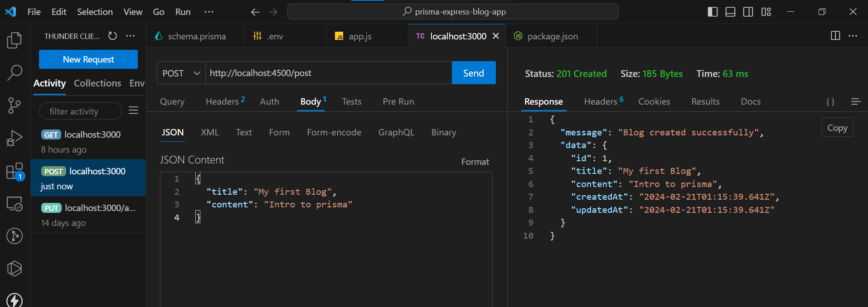The image size is (868, 307).
Task: Open the request Auth tab
Action: pyautogui.click(x=269, y=101)
